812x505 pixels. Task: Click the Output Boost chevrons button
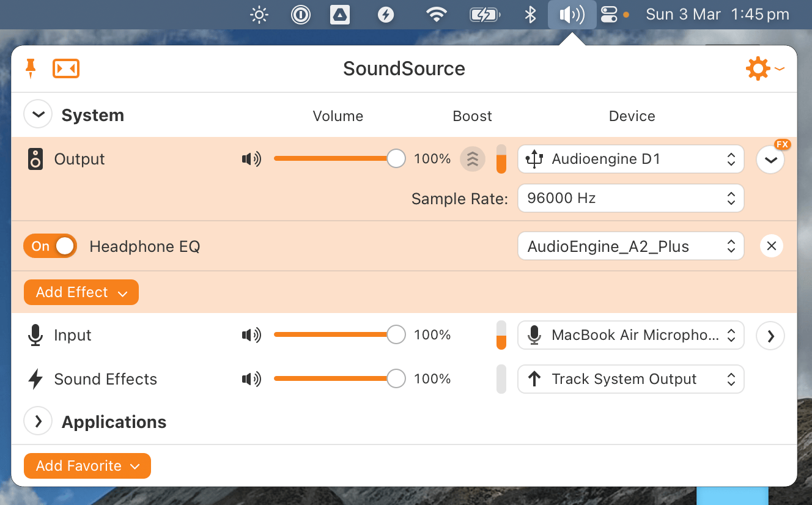473,160
